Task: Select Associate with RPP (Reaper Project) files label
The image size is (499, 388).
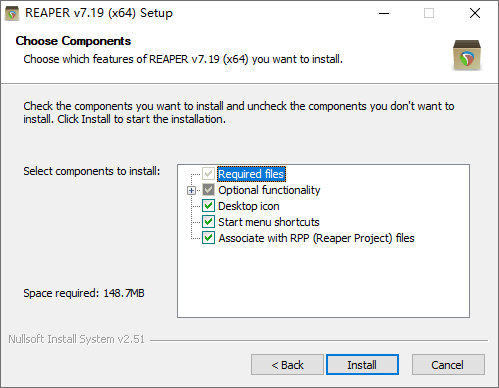Action: 316,238
